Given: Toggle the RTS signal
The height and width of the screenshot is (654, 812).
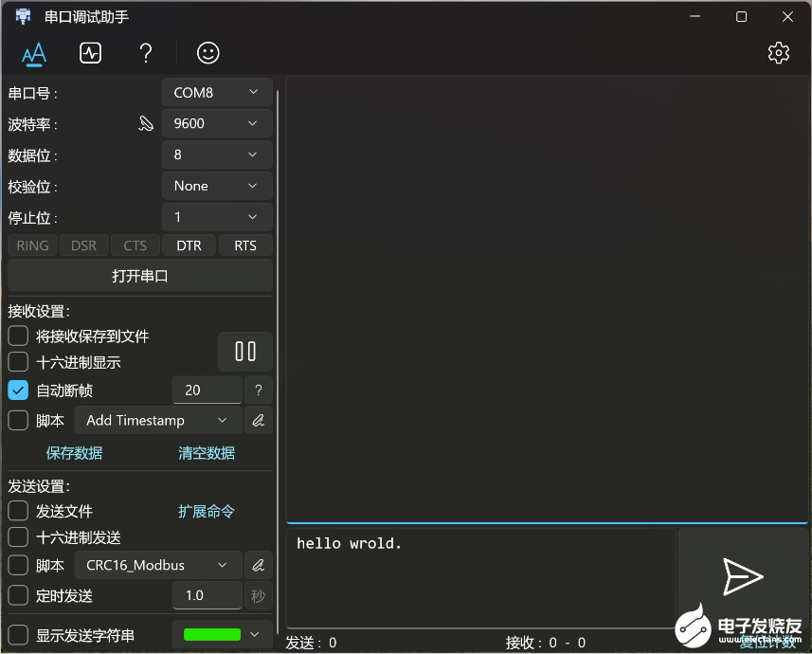Looking at the screenshot, I should [244, 245].
